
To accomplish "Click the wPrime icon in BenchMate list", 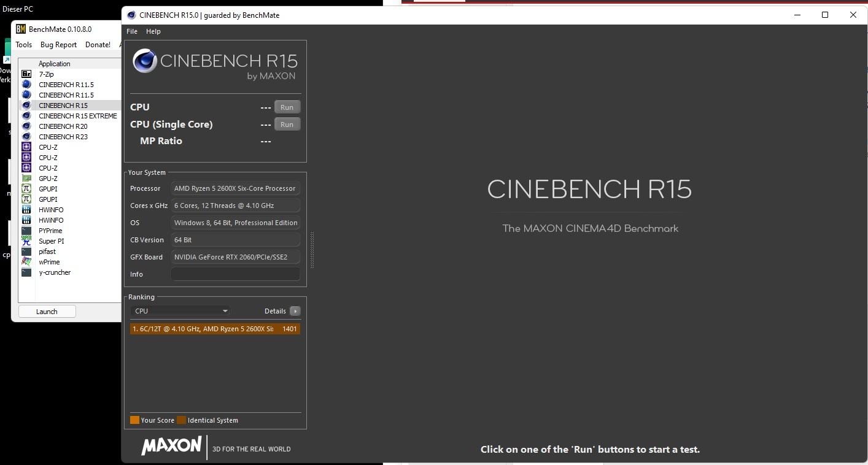I will click(26, 262).
